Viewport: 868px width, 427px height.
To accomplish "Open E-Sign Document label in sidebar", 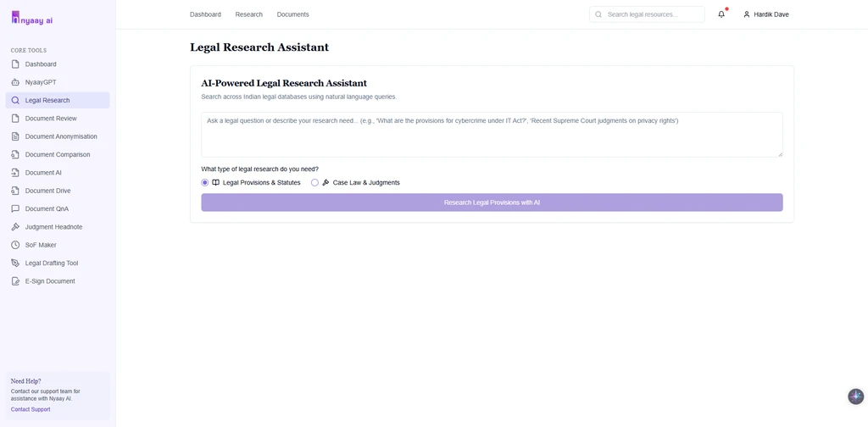I will pyautogui.click(x=50, y=281).
